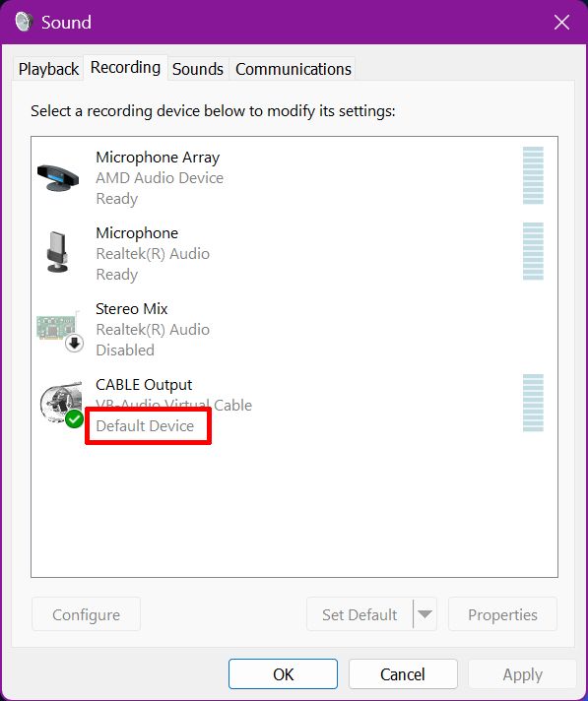Click the Cancel button
Image resolution: width=588 pixels, height=701 pixels.
tap(403, 673)
